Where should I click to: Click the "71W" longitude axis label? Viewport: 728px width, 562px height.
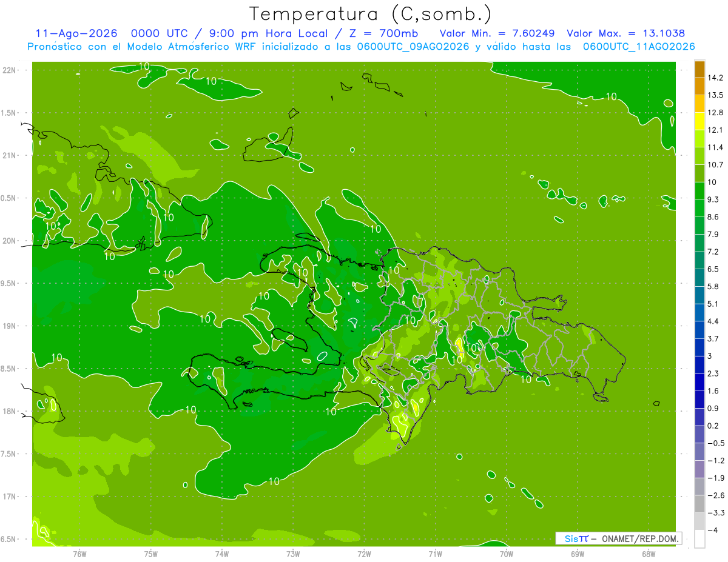click(435, 554)
